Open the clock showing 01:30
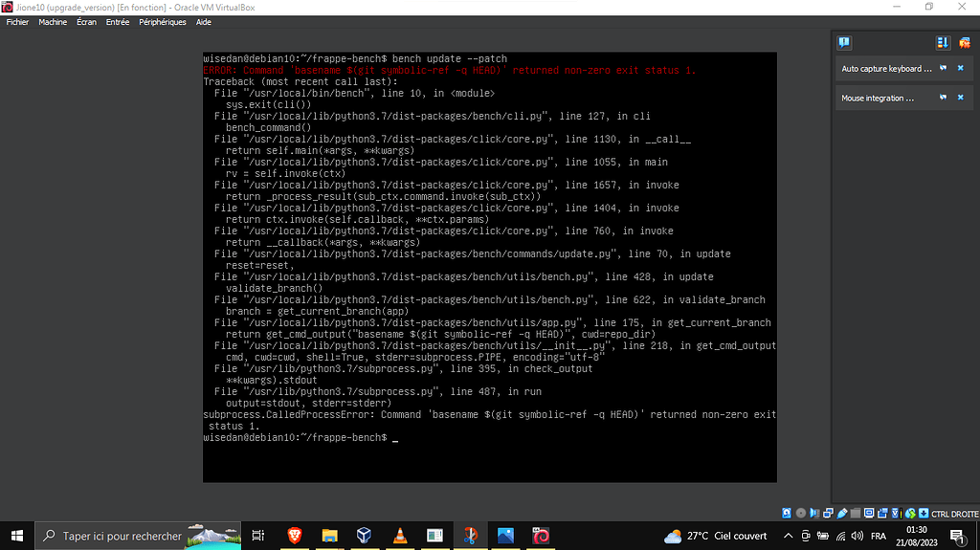The width and height of the screenshot is (980, 550). coord(916,536)
